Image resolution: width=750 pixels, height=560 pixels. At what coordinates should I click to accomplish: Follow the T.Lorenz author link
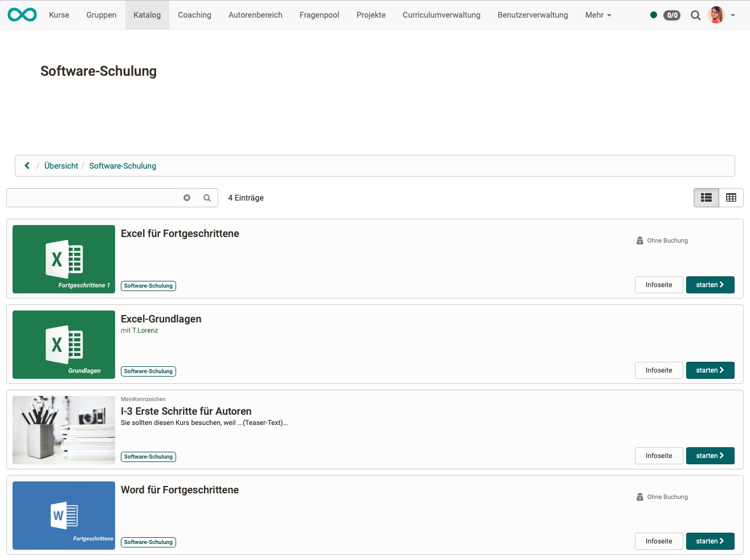coord(144,330)
